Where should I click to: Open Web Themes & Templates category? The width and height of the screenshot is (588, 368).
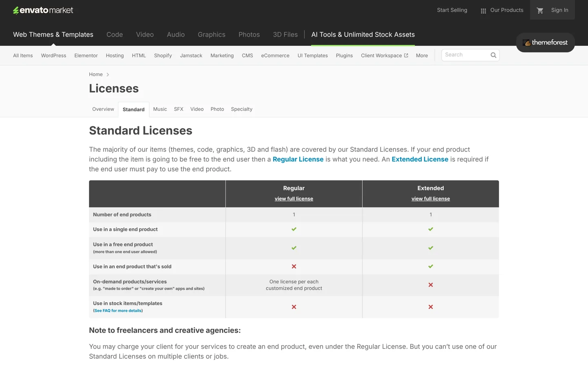(x=53, y=35)
